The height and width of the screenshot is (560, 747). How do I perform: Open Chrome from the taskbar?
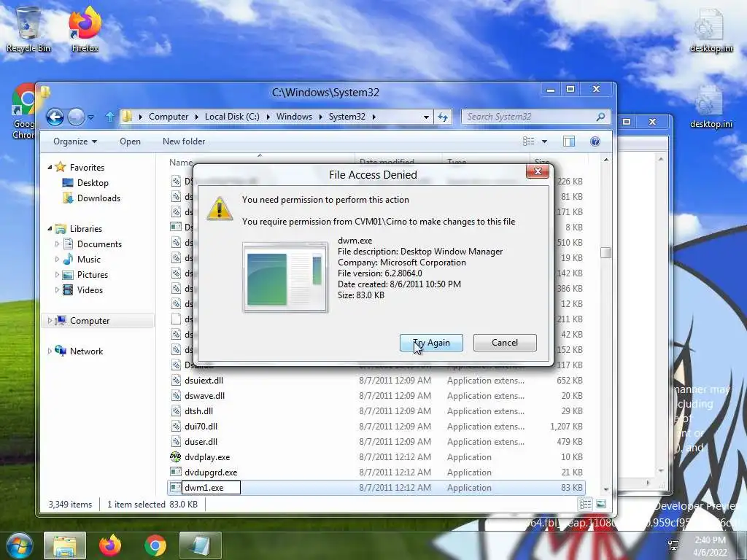pos(155,545)
